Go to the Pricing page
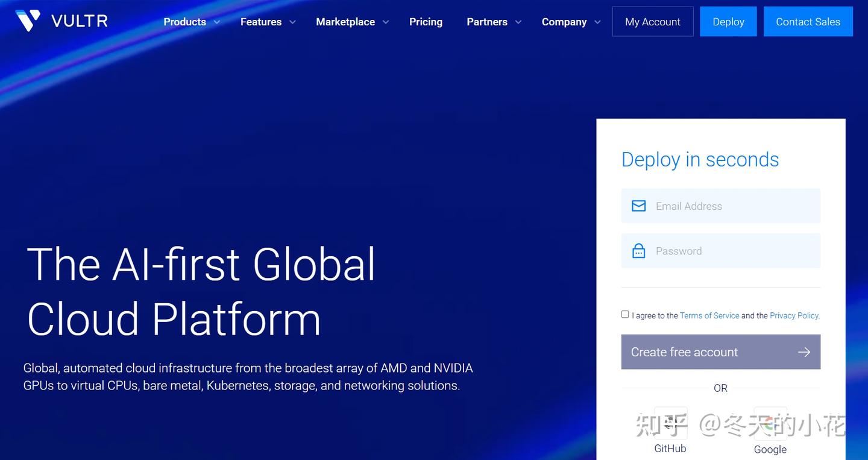The height and width of the screenshot is (460, 868). 426,22
